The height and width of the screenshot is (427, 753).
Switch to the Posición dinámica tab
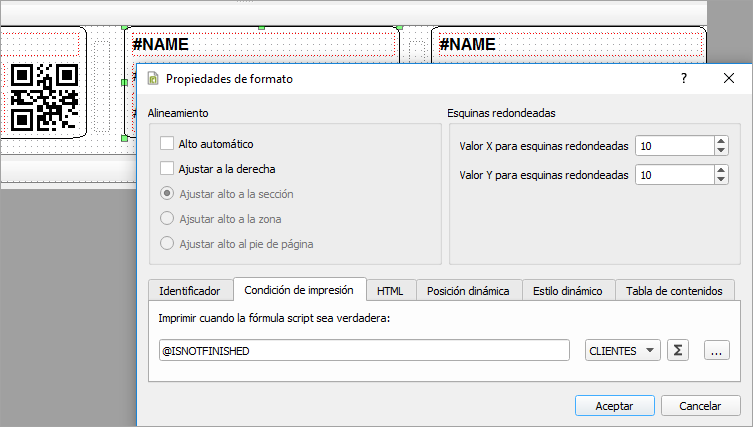click(467, 291)
